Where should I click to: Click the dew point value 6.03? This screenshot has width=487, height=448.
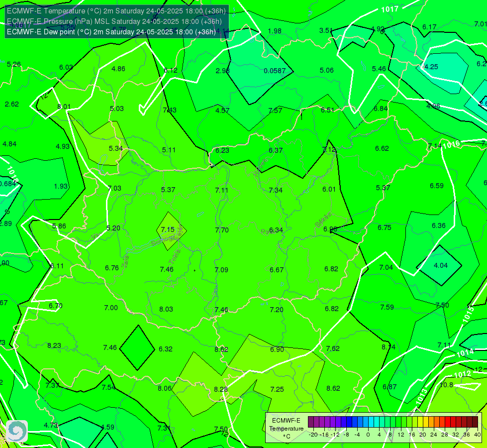pyautogui.click(x=66, y=68)
